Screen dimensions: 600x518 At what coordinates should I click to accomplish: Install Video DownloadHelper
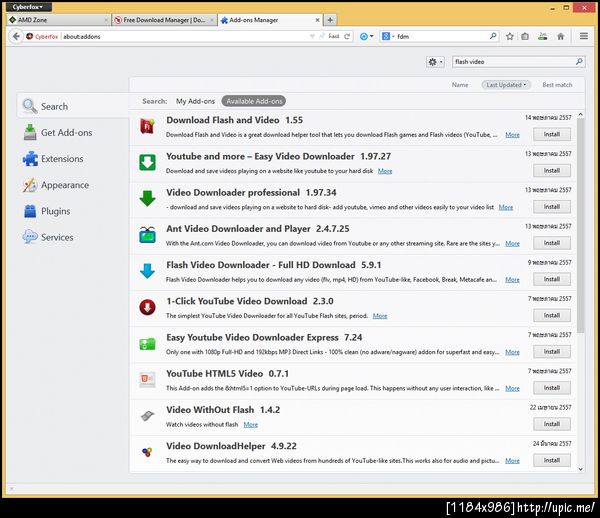pyautogui.click(x=552, y=460)
